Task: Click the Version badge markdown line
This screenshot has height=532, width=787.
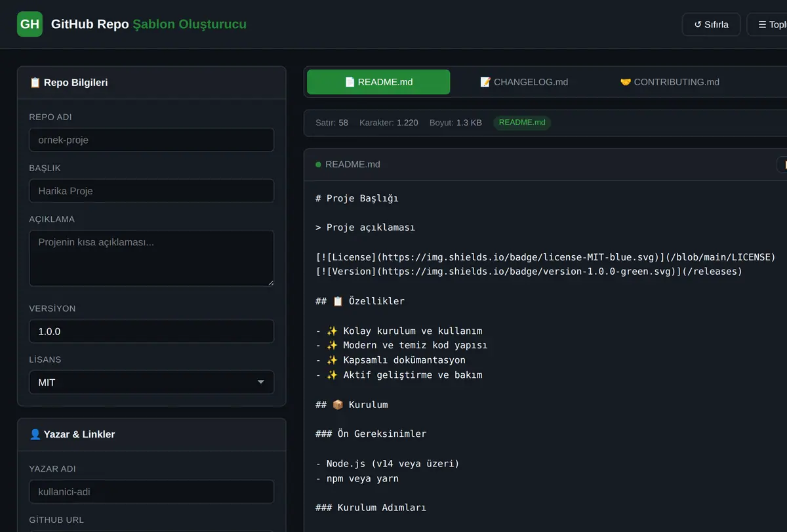Action: coord(529,272)
